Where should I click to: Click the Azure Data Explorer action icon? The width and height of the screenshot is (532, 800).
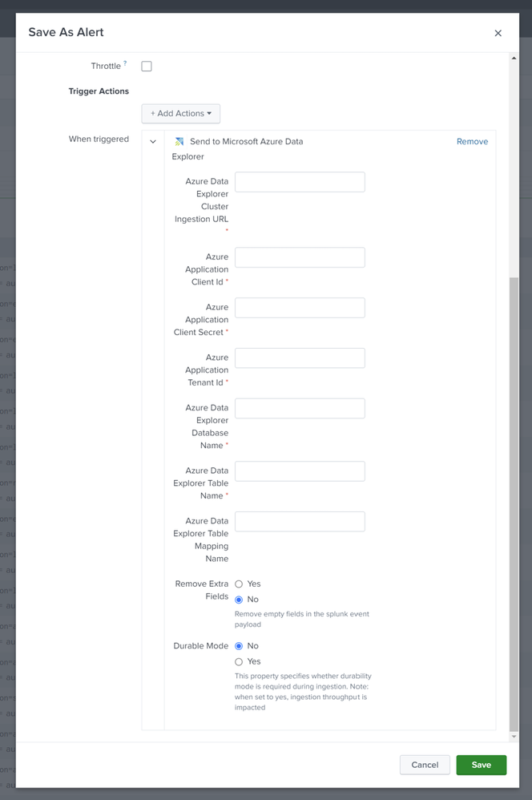pyautogui.click(x=179, y=142)
